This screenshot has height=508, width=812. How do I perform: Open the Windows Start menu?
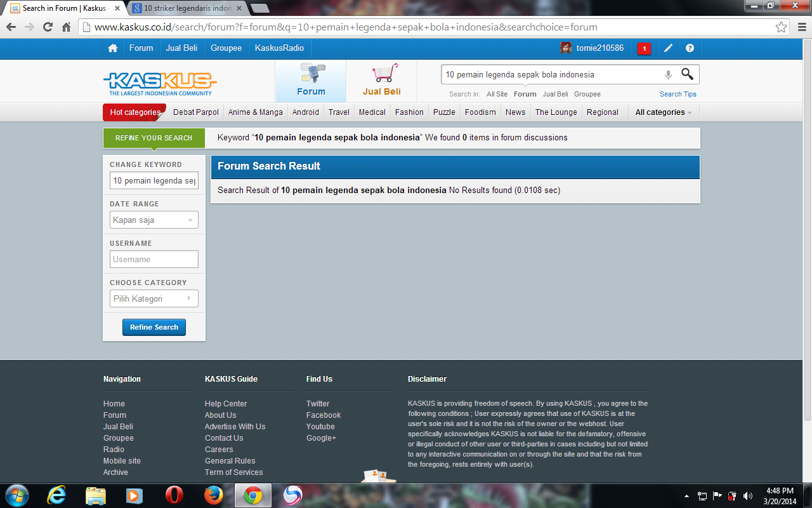point(17,495)
